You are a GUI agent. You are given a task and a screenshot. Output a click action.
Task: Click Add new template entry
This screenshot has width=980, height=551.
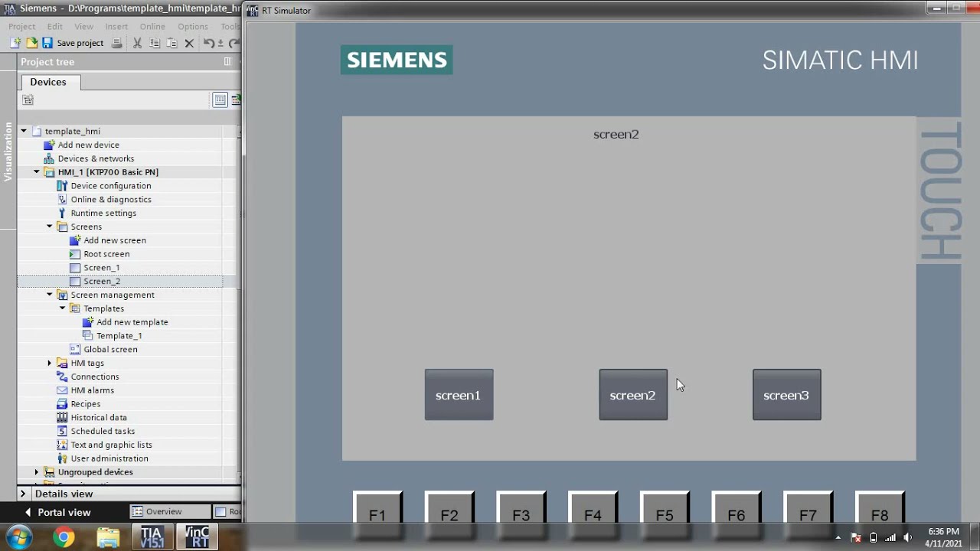[132, 322]
